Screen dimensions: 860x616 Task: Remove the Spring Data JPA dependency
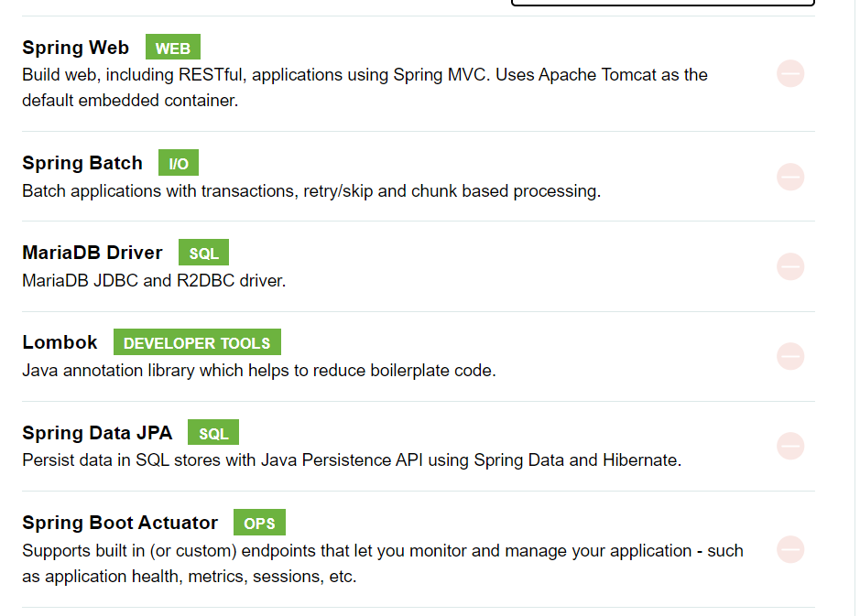pos(790,446)
